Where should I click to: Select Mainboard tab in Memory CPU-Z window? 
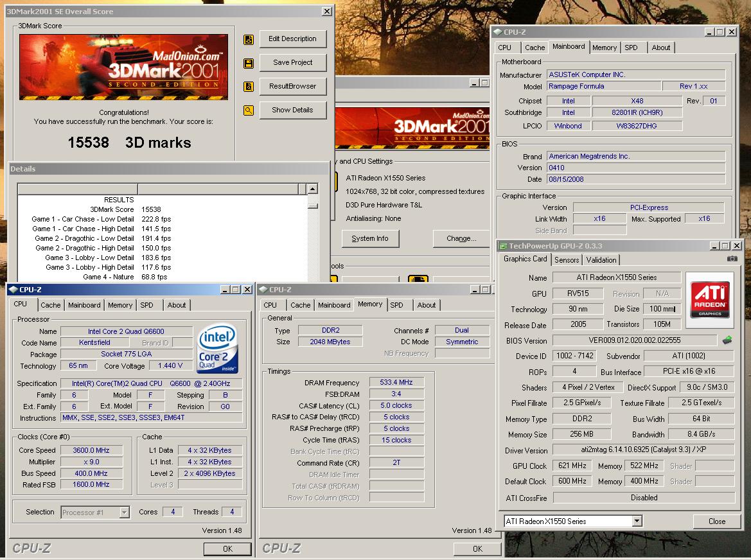[334, 305]
